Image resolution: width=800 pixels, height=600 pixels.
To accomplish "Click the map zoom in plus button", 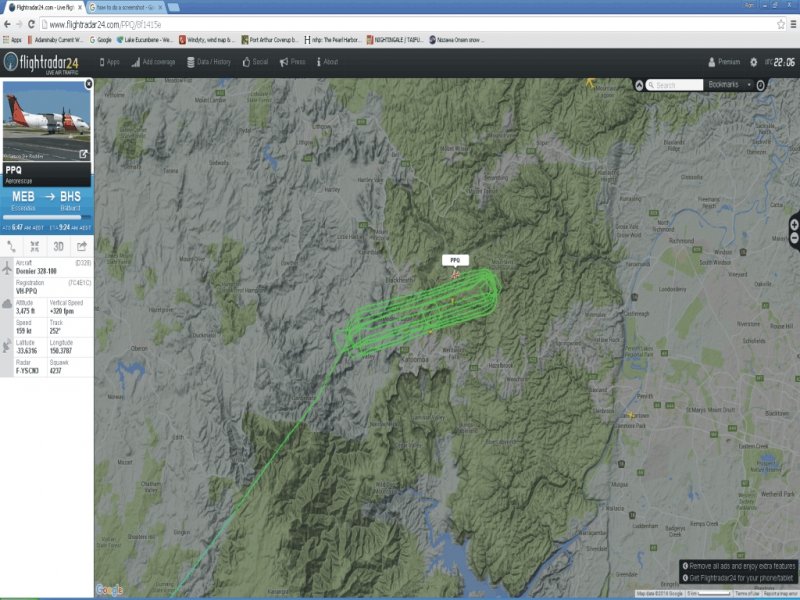I will coord(794,225).
